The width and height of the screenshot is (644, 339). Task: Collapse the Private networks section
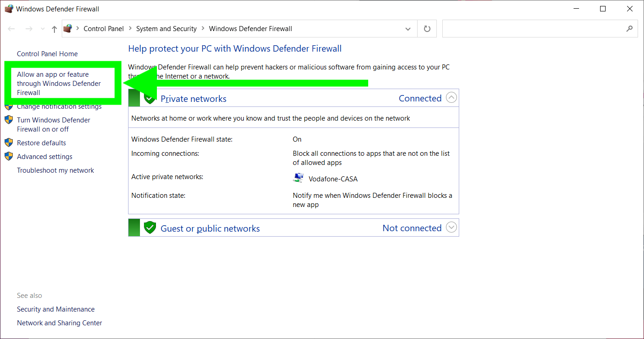point(451,97)
